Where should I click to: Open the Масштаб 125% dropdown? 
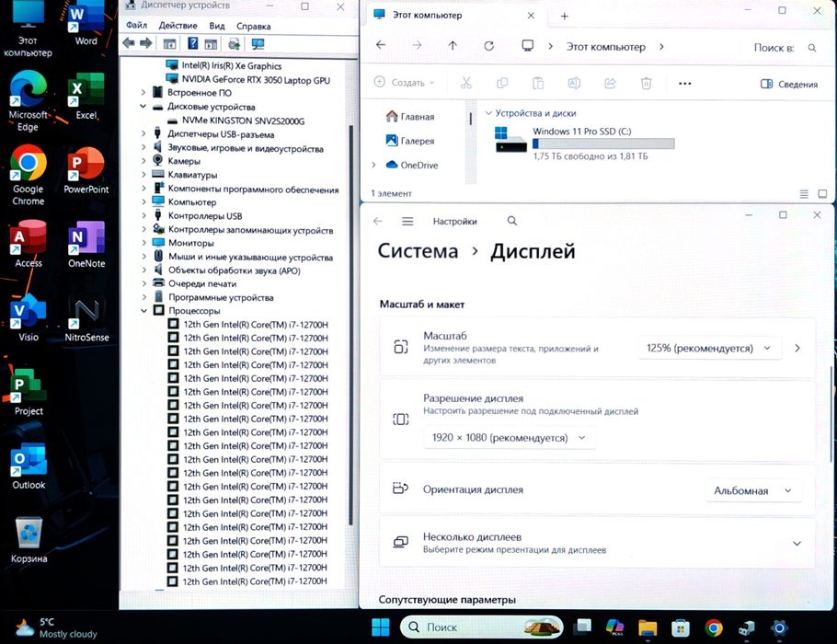point(709,348)
